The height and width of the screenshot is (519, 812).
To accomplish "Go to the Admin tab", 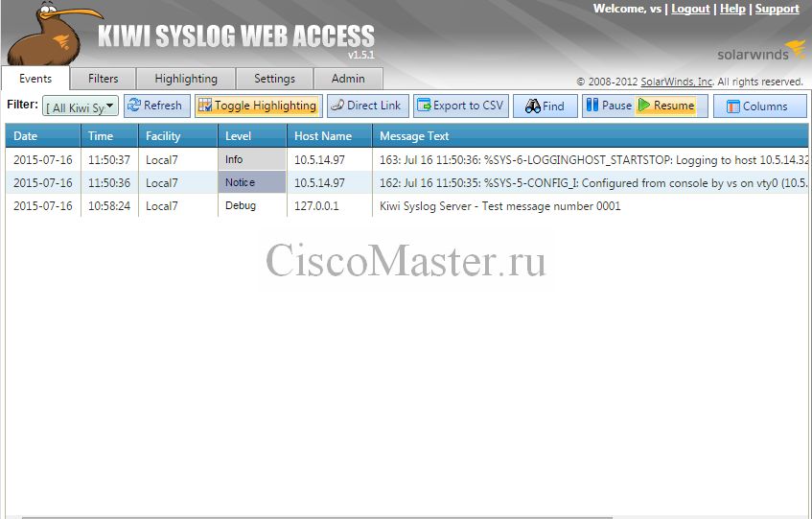I will (348, 79).
